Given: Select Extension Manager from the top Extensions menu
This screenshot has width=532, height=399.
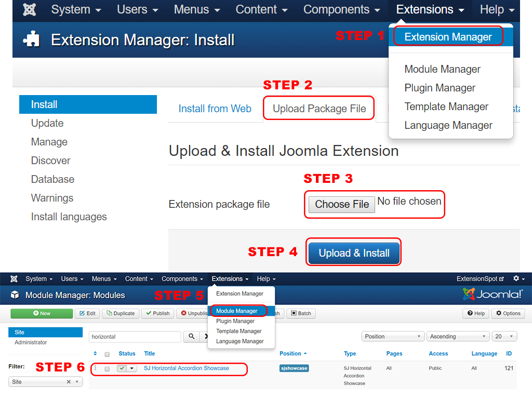Looking at the screenshot, I should click(x=448, y=37).
